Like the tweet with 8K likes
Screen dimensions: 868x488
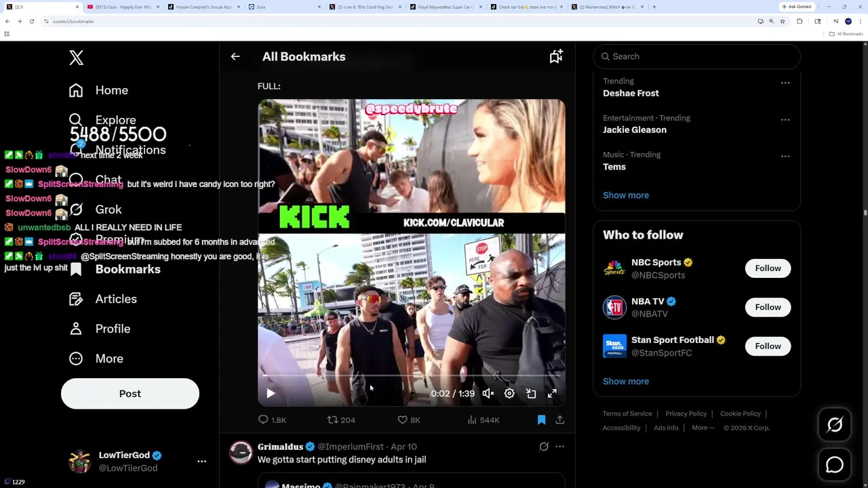[409, 420]
